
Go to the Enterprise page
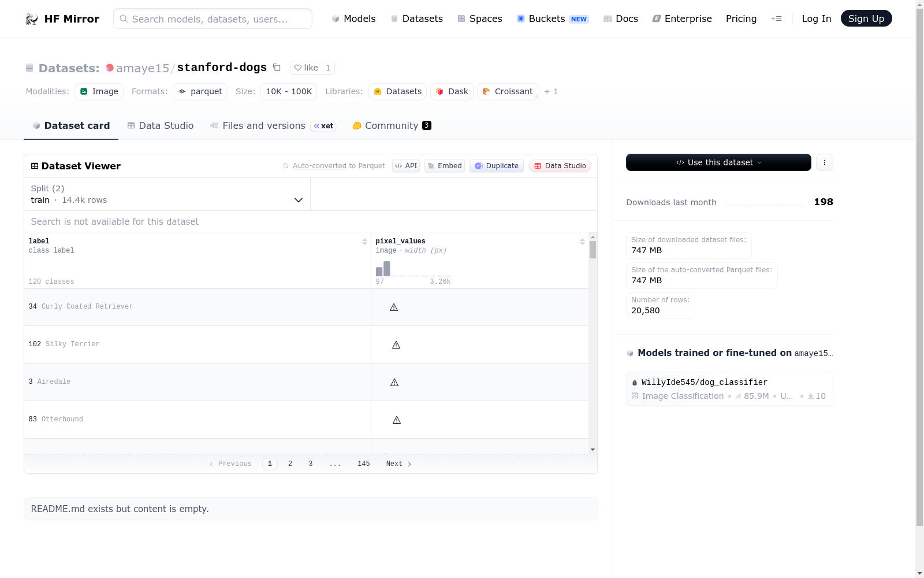[682, 18]
